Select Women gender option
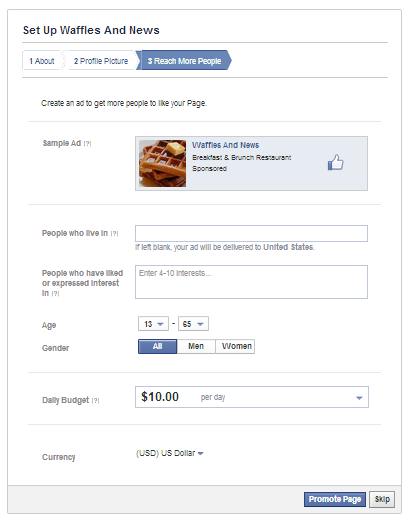Image resolution: width=408 pixels, height=518 pixels. (x=235, y=346)
